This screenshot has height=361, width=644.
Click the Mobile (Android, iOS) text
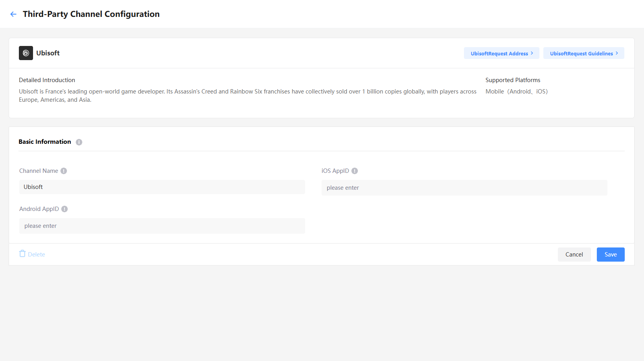(x=517, y=92)
